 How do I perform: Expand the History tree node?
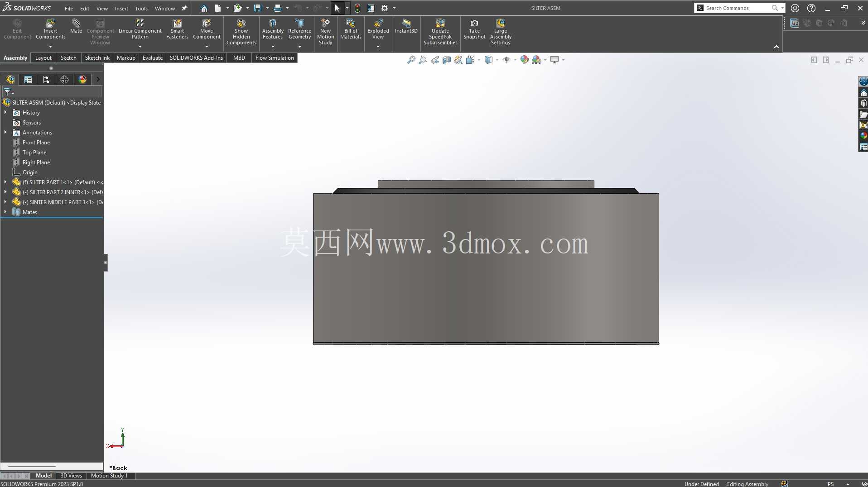point(5,112)
